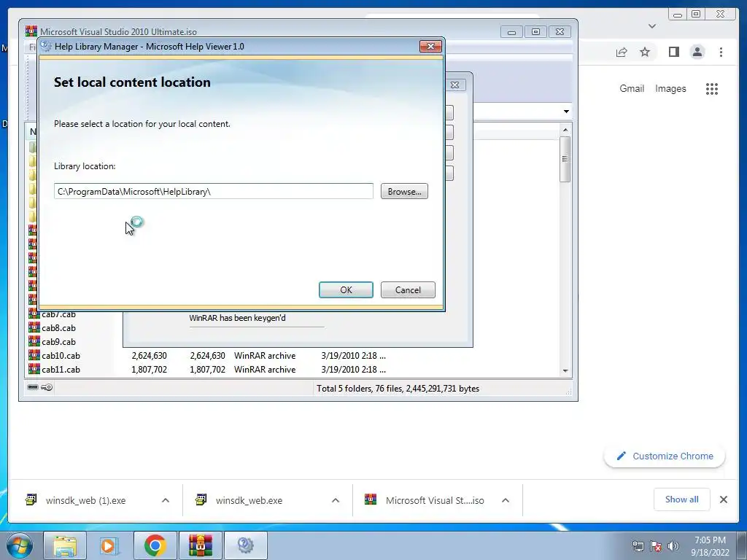Image resolution: width=747 pixels, height=560 pixels.
Task: Click the status bar total folders and files text
Action: 398,389
